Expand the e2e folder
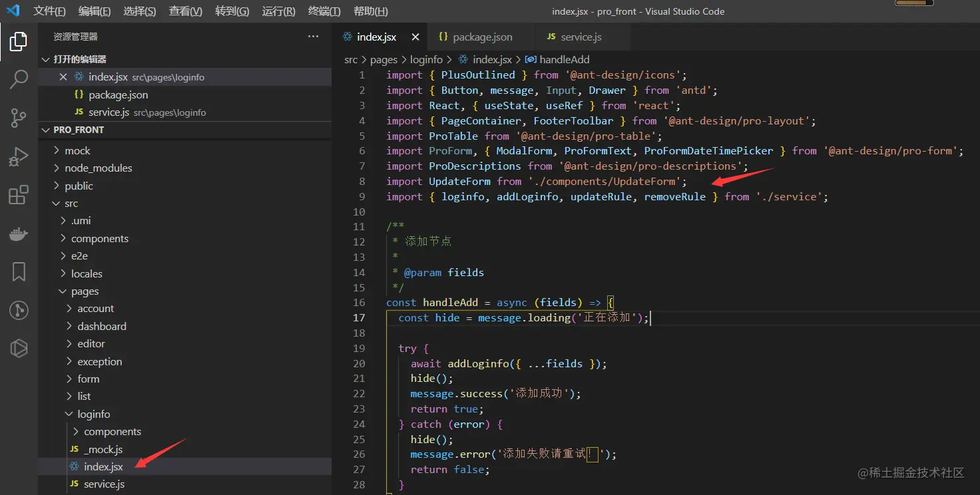 pyautogui.click(x=79, y=255)
